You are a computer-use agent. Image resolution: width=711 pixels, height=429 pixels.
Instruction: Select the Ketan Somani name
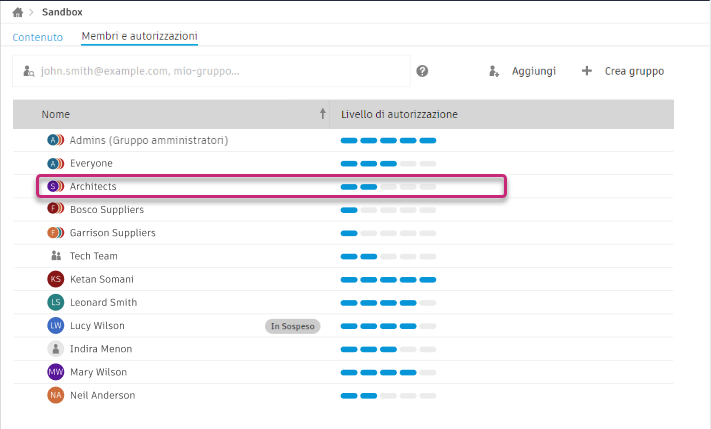(x=102, y=279)
